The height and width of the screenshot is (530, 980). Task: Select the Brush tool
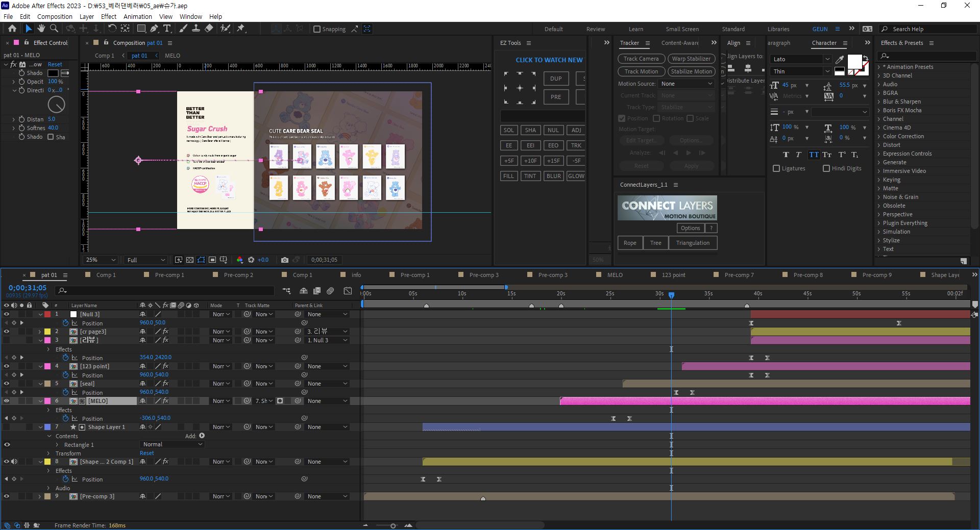[x=183, y=29]
